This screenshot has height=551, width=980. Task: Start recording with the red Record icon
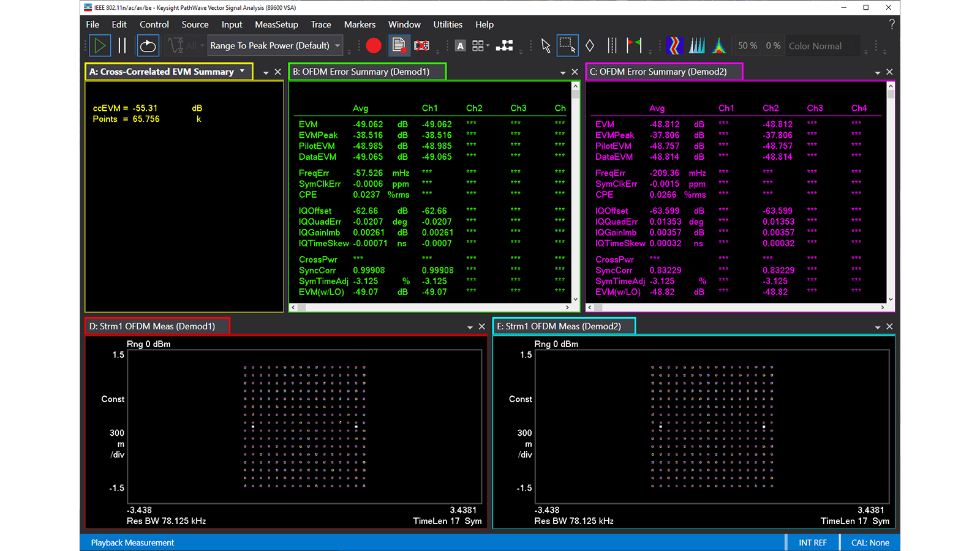coord(374,45)
